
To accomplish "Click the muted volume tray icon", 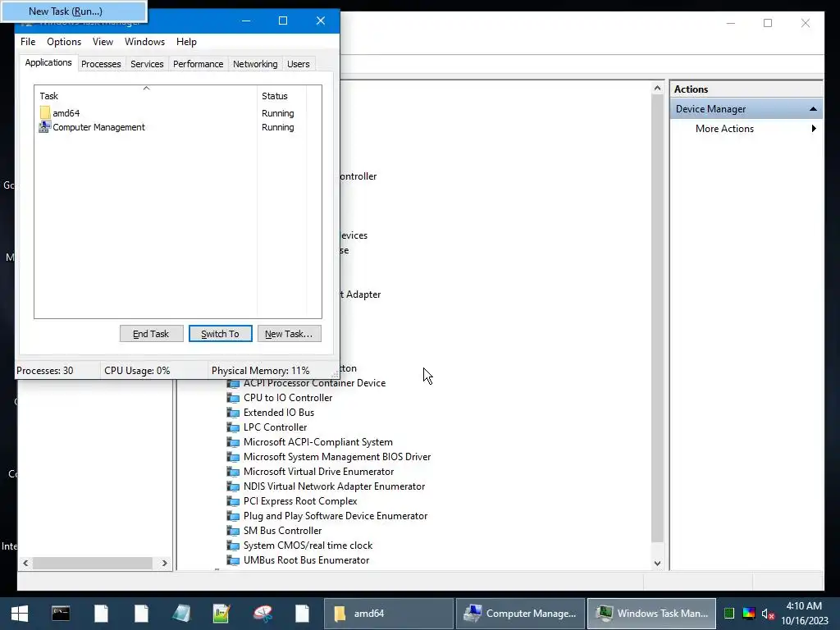I will click(x=768, y=614).
